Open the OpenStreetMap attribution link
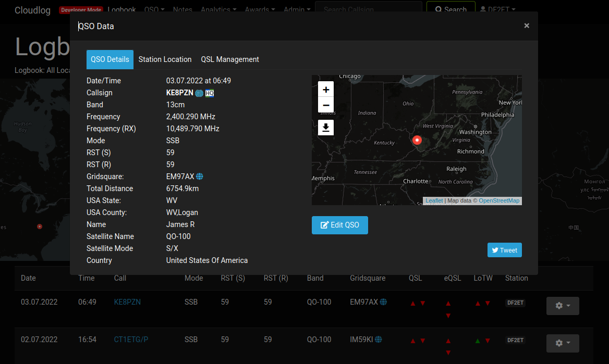The image size is (609, 364). pos(499,200)
